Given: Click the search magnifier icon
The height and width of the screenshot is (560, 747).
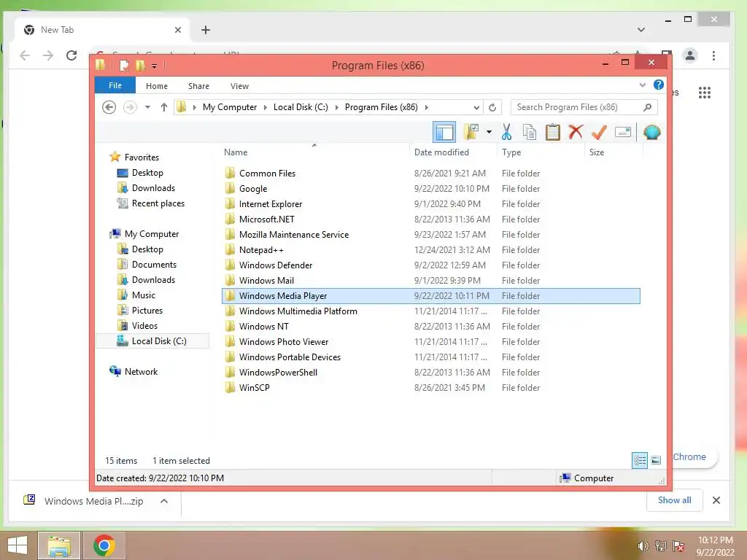Looking at the screenshot, I should (647, 107).
